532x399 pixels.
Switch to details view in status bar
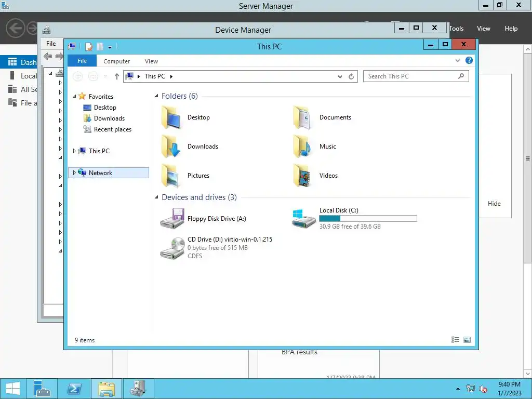(455, 340)
